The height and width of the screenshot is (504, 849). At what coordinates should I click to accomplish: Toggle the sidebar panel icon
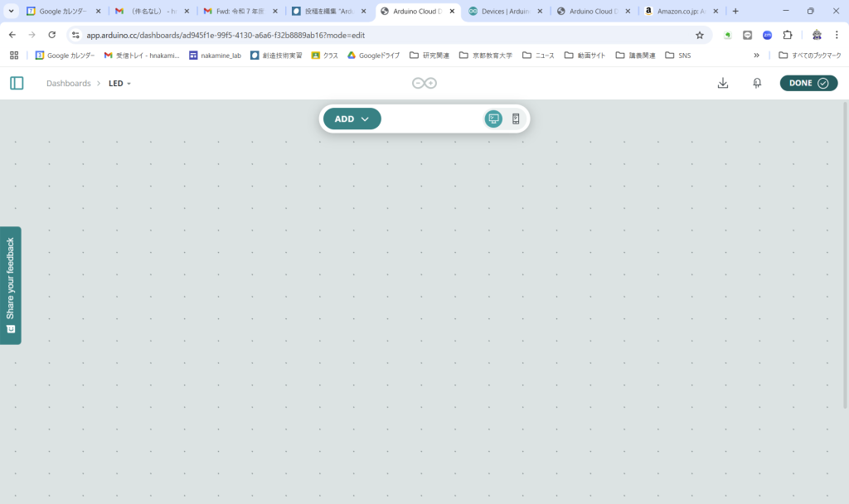coord(17,83)
